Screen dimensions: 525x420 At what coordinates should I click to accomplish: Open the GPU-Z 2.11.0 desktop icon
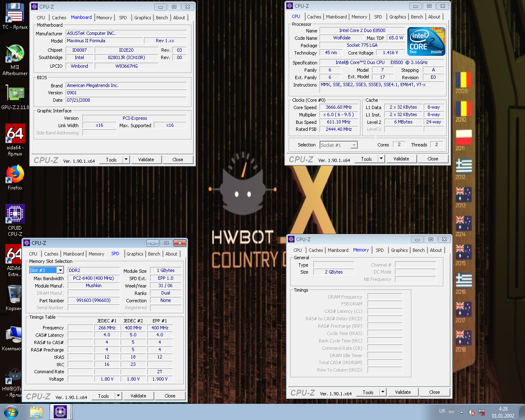tap(15, 98)
